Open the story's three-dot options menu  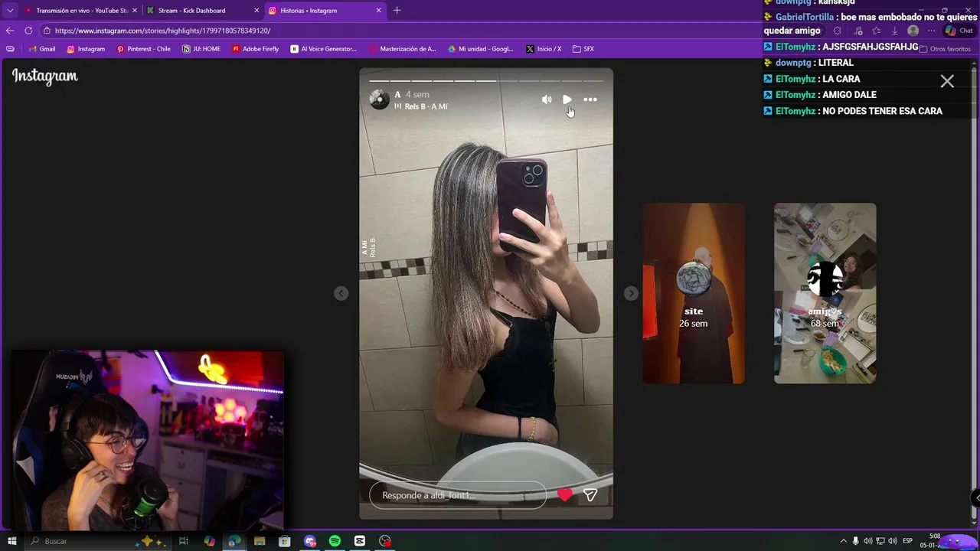click(x=590, y=99)
